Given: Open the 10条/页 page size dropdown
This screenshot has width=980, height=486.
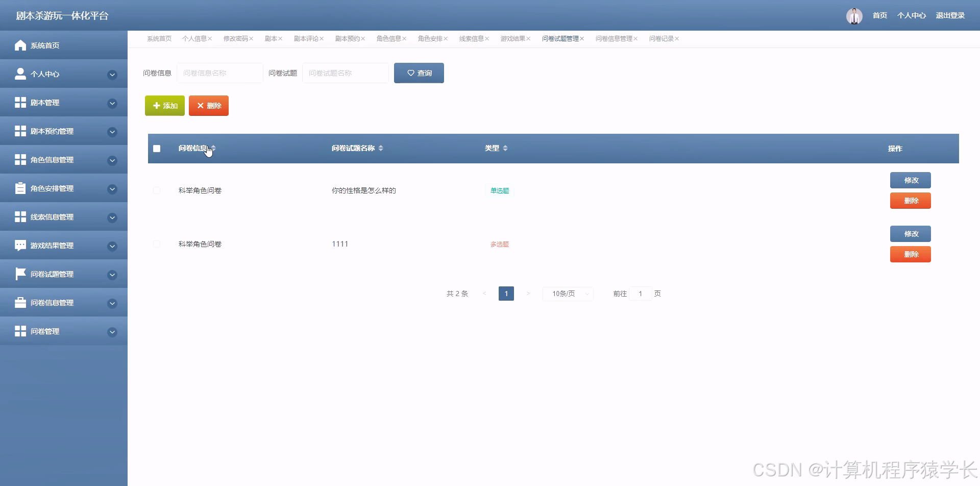Looking at the screenshot, I should [568, 294].
